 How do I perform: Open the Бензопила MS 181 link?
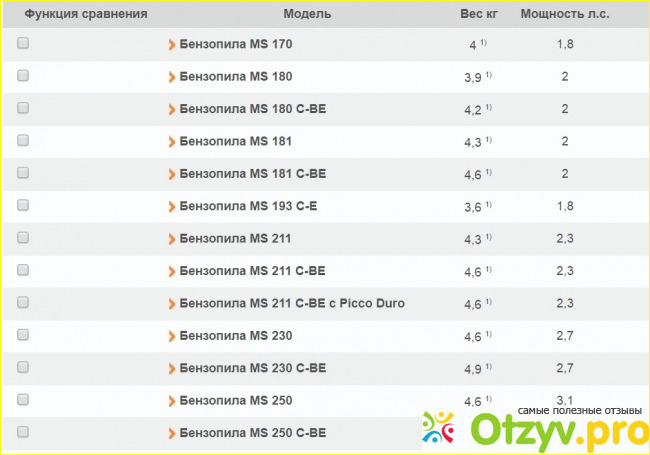pos(235,141)
